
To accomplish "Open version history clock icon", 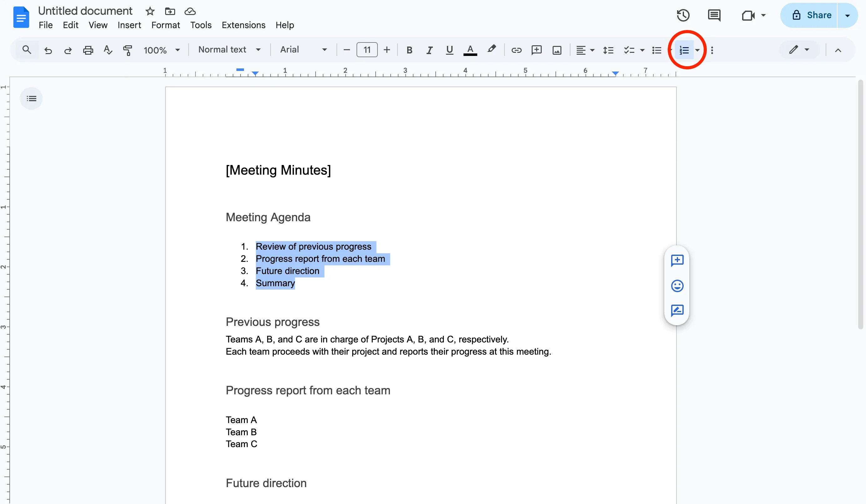I will [x=683, y=15].
